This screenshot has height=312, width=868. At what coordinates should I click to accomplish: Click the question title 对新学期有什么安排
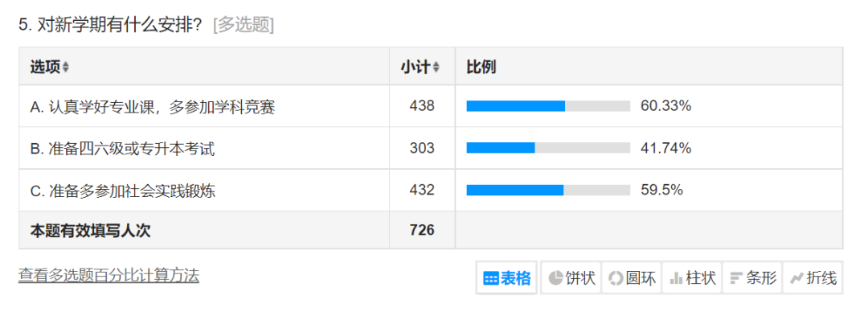[x=118, y=25]
